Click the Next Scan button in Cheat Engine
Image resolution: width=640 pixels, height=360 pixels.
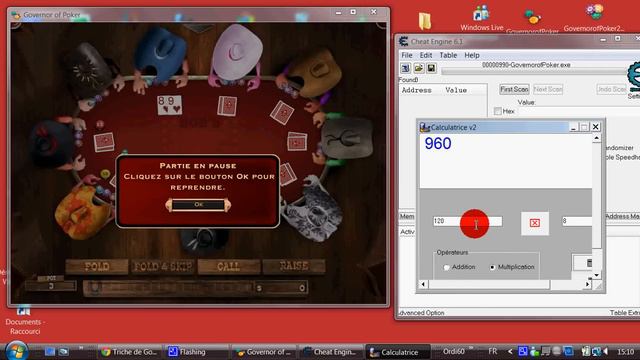(x=548, y=89)
